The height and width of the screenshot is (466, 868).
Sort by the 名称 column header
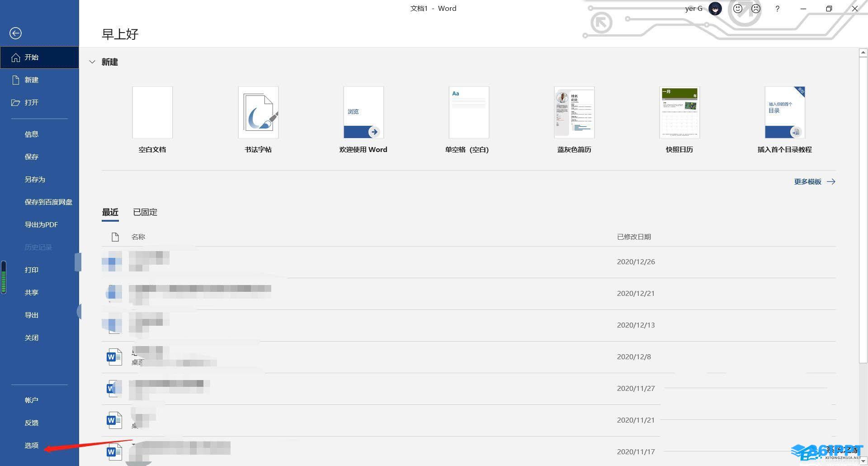[138, 237]
